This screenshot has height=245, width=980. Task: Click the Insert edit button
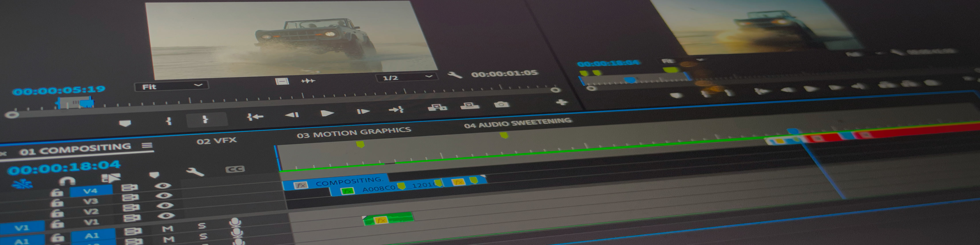pyautogui.click(x=437, y=108)
